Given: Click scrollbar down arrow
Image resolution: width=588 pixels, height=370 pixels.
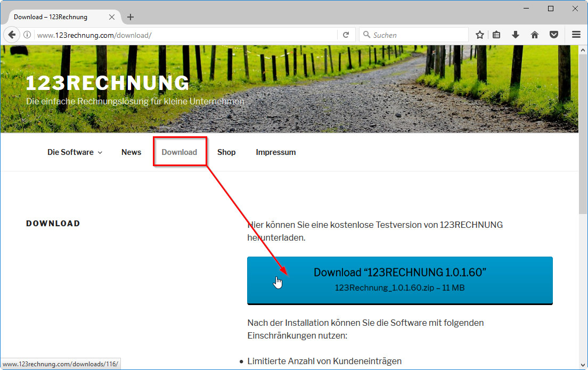Looking at the screenshot, I should click(x=583, y=365).
